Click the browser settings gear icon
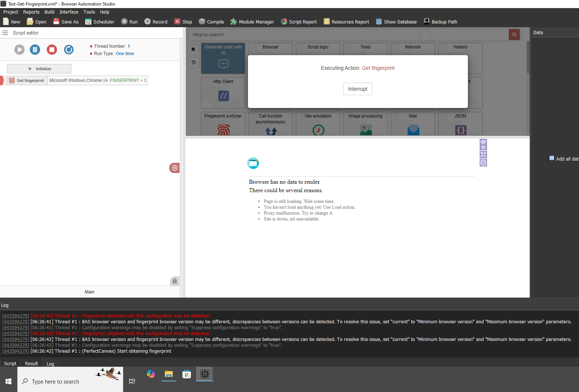579x392 pixels. 483,163
